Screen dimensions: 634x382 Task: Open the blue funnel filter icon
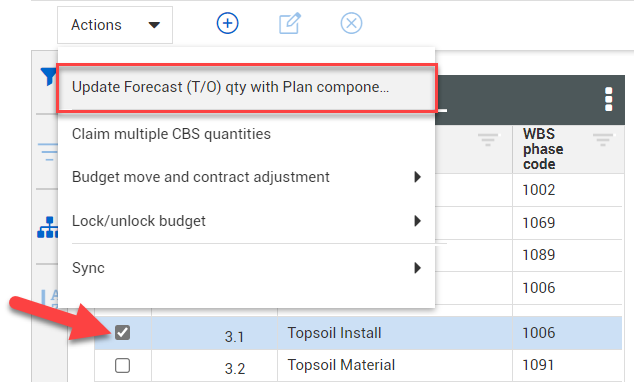pos(49,77)
